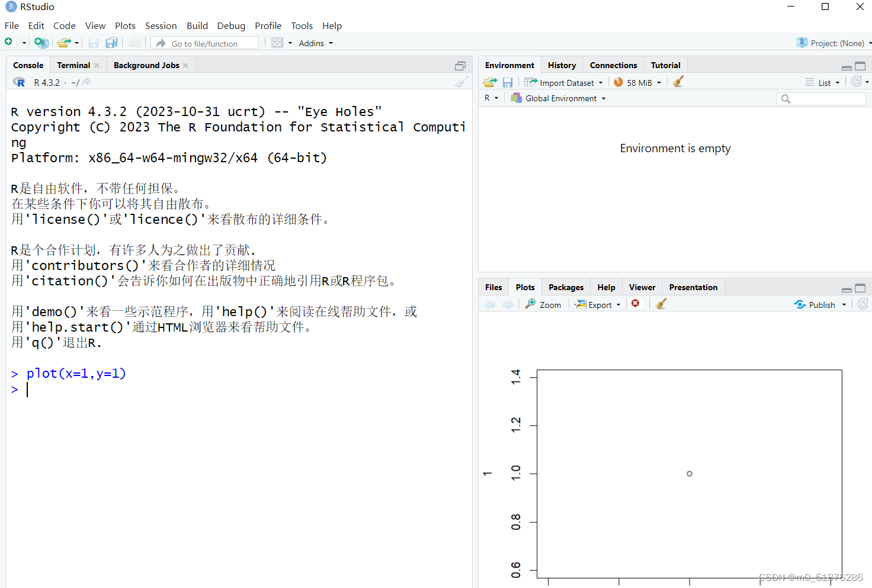Open the Plots menu
872x588 pixels.
(125, 25)
